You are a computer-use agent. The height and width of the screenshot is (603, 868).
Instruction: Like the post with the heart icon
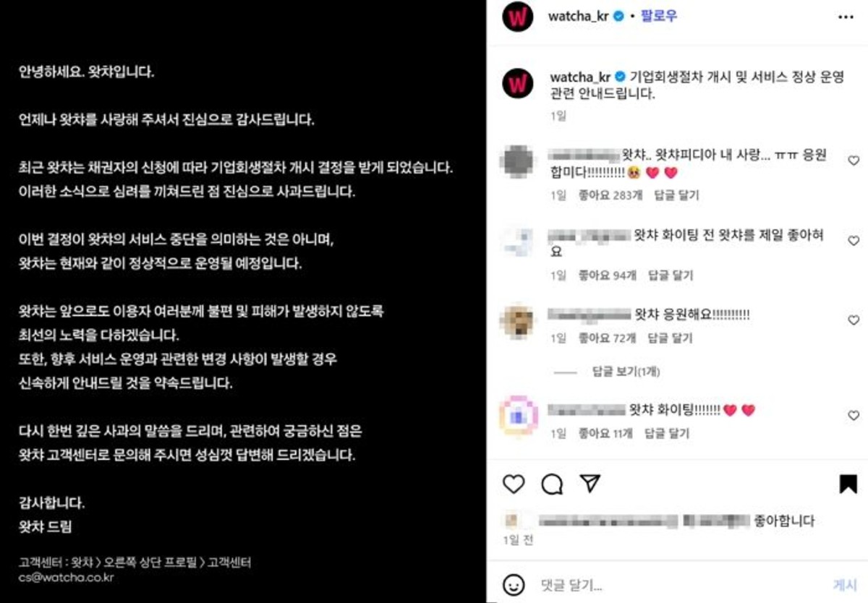tap(514, 484)
